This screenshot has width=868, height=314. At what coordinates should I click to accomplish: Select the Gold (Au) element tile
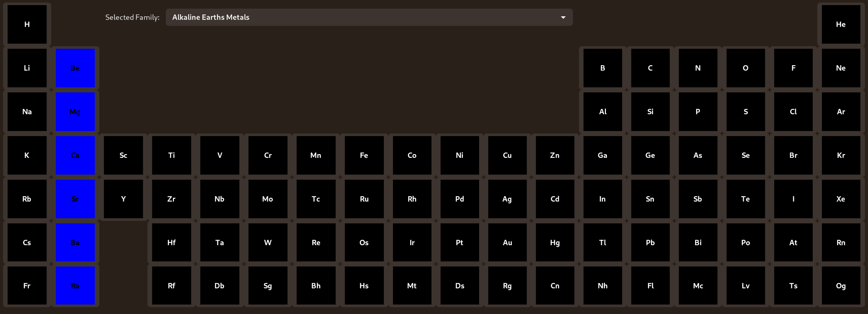coord(507,242)
